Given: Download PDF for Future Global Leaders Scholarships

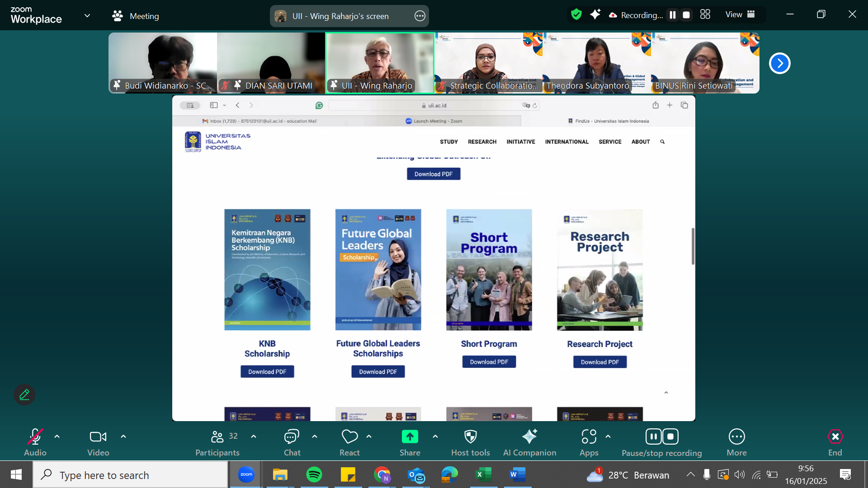Looking at the screenshot, I should click(378, 372).
